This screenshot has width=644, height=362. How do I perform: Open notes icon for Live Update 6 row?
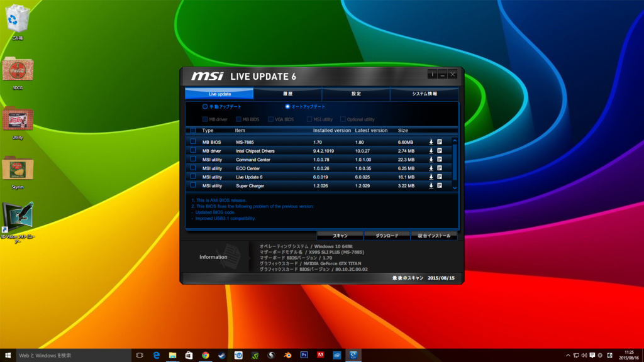(440, 177)
